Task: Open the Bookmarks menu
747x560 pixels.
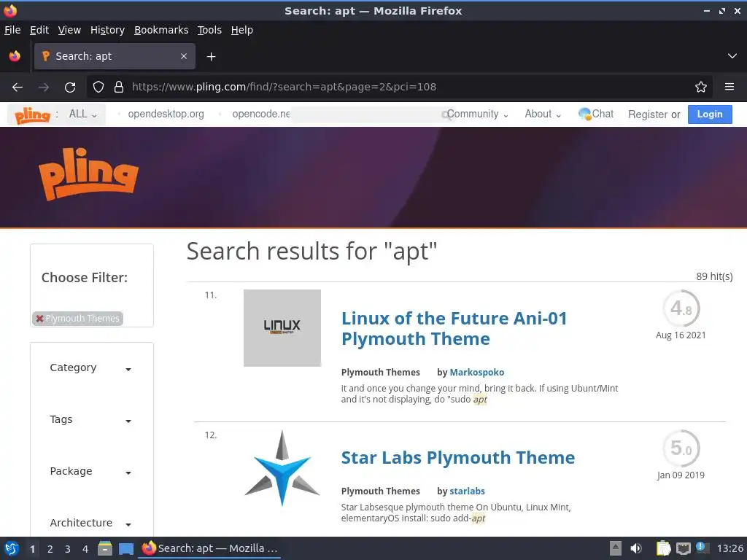Action: (x=161, y=30)
